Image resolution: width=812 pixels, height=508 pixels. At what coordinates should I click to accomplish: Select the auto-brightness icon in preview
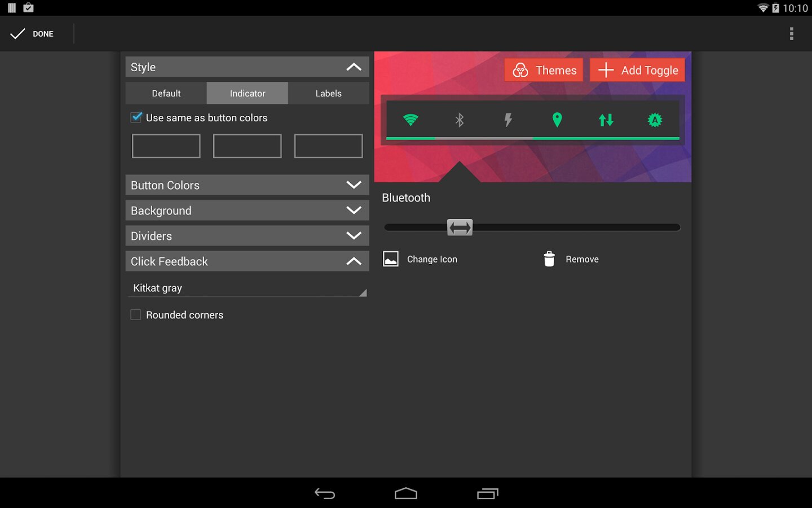pos(655,120)
